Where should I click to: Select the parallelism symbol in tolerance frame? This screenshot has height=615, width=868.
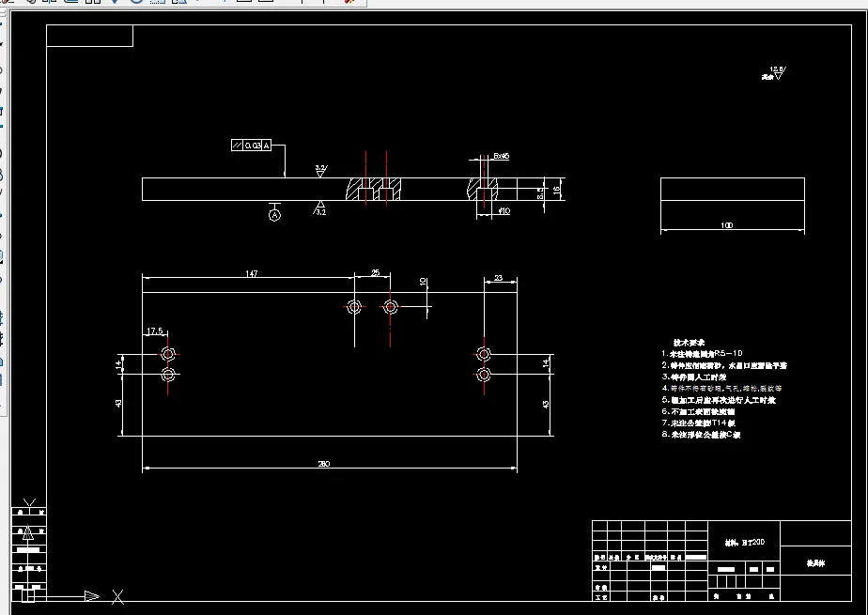(x=238, y=146)
